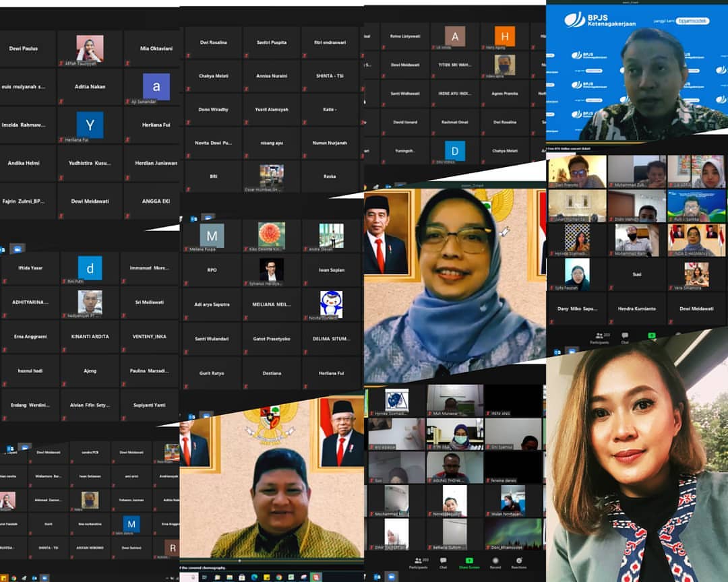Select the purple 'a' avatar of Aji Sunandar

156,87
